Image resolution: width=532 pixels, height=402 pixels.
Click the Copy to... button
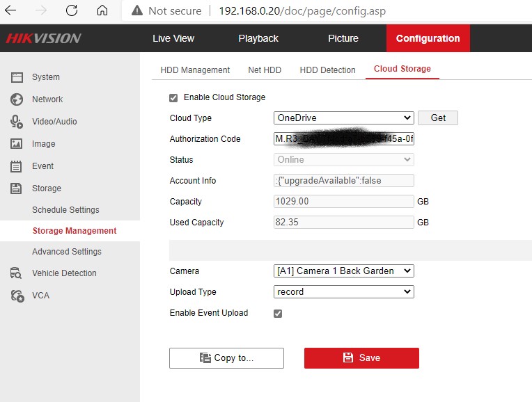click(226, 358)
